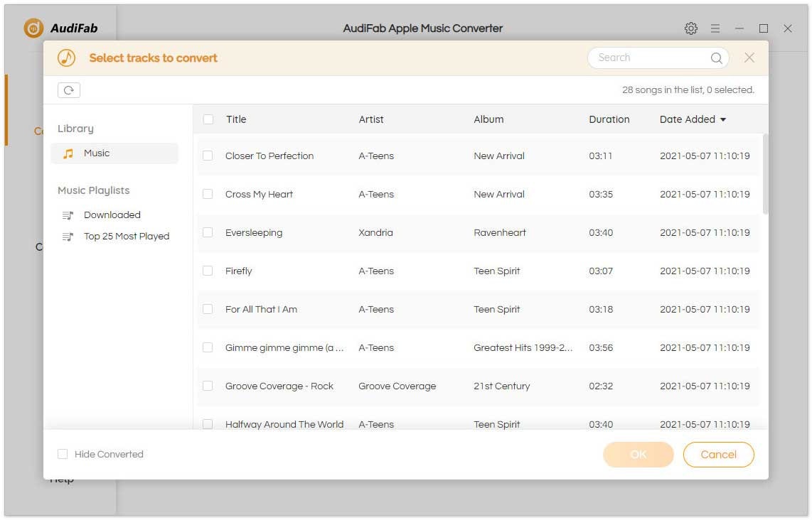The width and height of the screenshot is (812, 520).
Task: Click the Groove Coverage artist cell
Action: point(397,386)
